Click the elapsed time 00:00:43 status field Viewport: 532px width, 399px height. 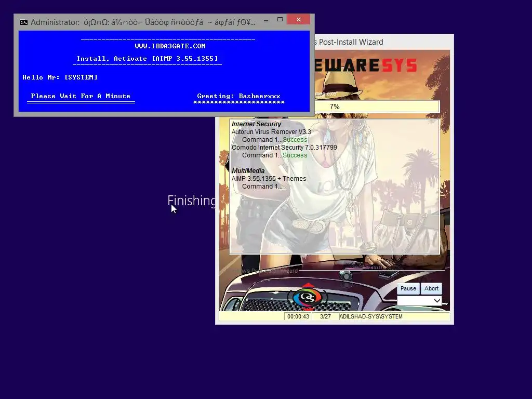coord(298,316)
